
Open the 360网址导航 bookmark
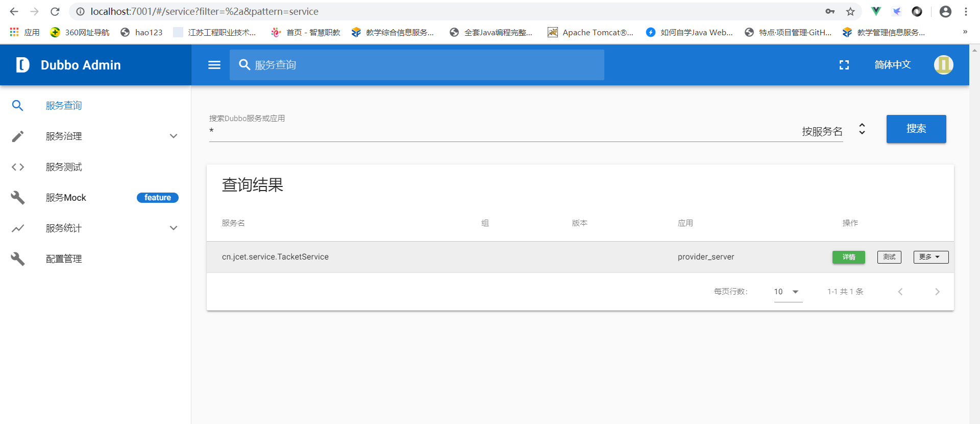click(80, 32)
